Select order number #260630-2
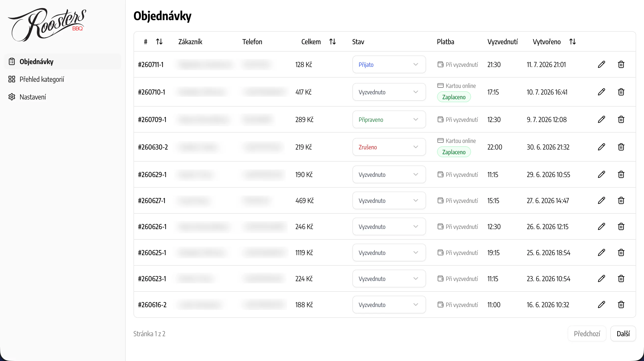Screen dimensions: 644x361 point(153,147)
